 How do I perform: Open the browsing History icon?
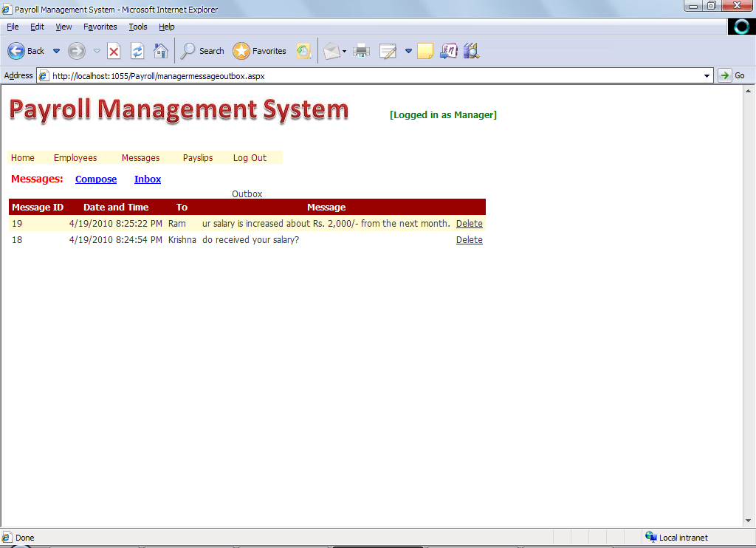tap(303, 51)
